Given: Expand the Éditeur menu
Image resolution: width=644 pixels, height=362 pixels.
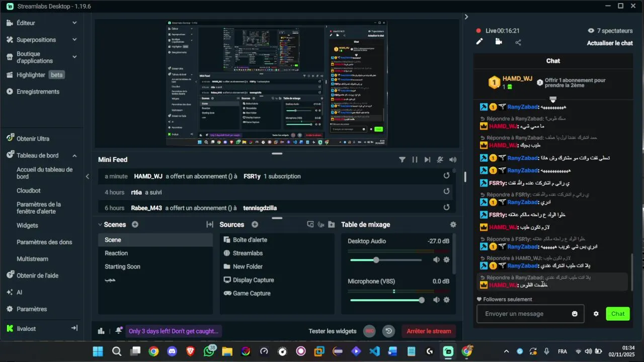Looking at the screenshot, I should click(74, 23).
